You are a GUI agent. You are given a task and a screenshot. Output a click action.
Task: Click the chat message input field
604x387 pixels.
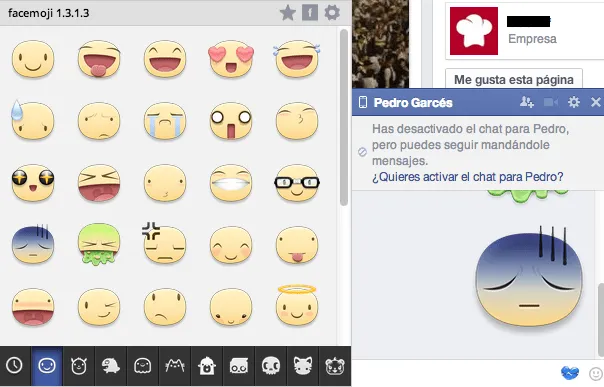pyautogui.click(x=455, y=373)
